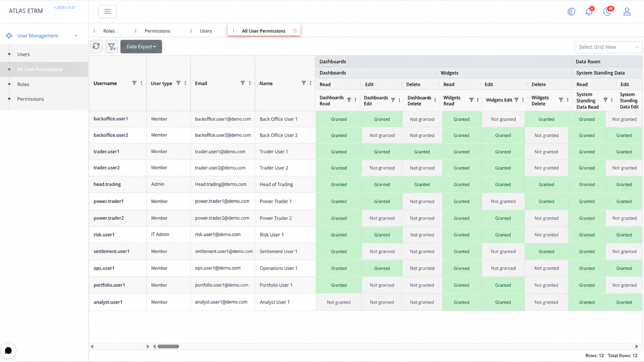
Task: Open the Widgets Edit column menu
Action: pyautogui.click(x=523, y=100)
